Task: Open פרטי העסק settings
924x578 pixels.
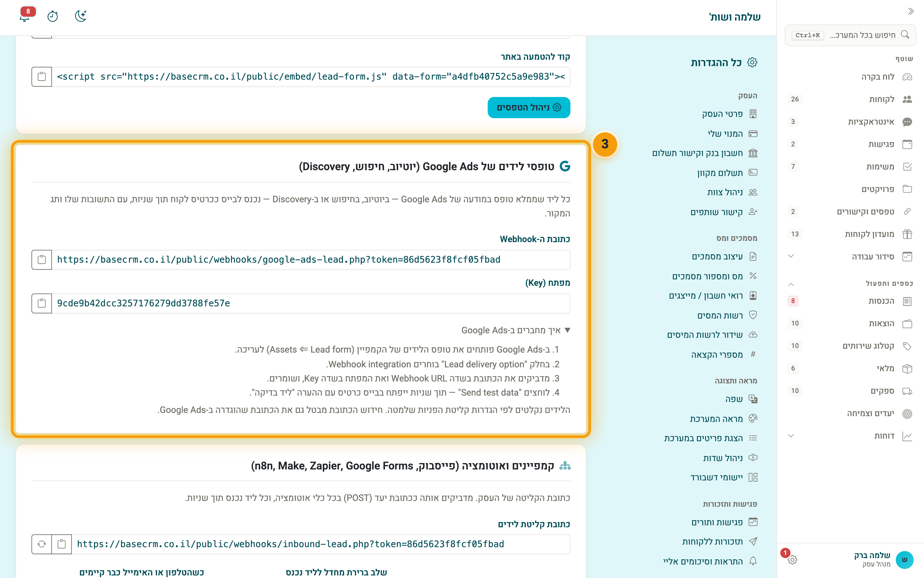Action: [729, 114]
